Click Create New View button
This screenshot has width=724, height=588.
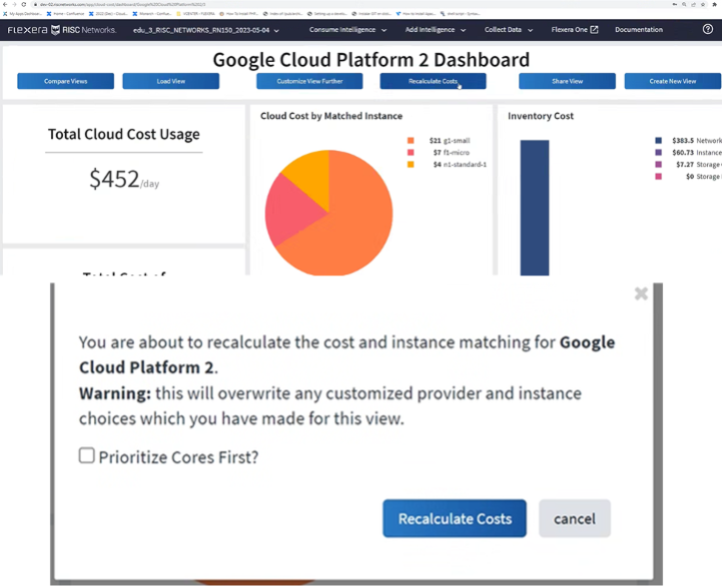(x=672, y=81)
